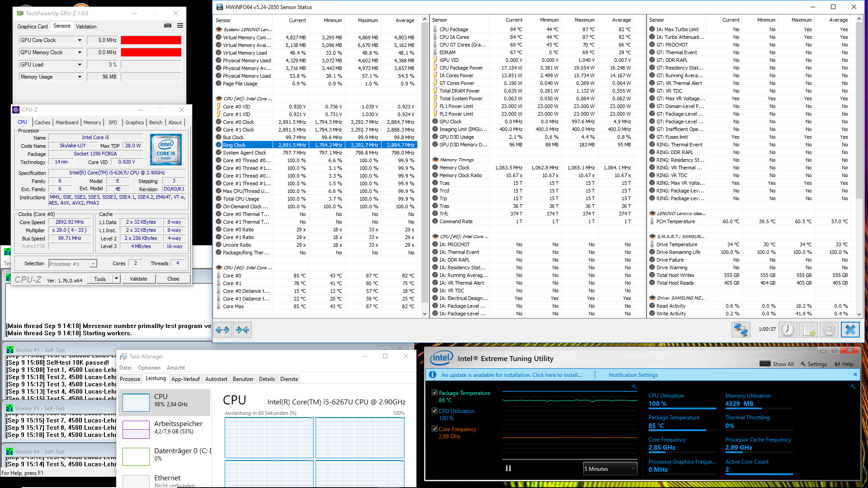Open HWiNFO sensor settings gear icon
This screenshot has width=868, height=488.
pyautogui.click(x=829, y=329)
